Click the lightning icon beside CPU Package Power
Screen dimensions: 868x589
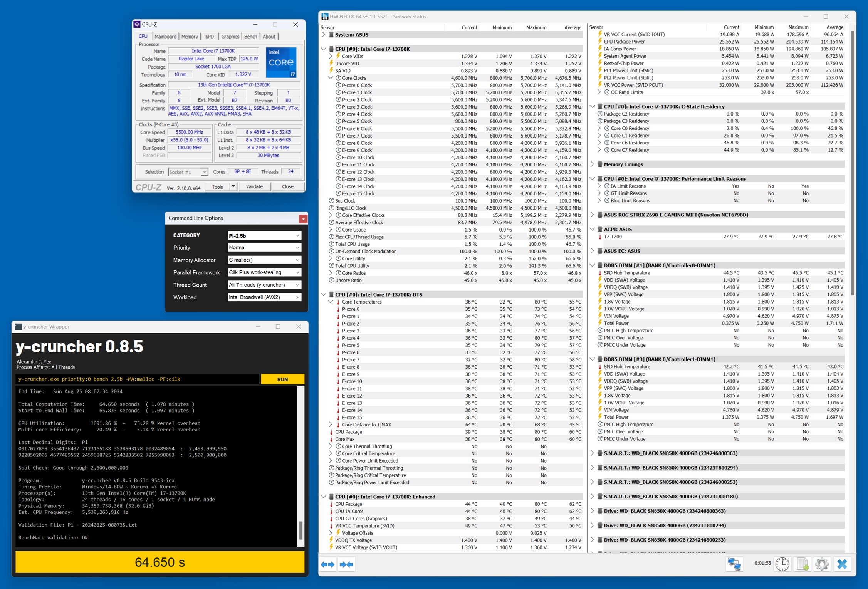[600, 42]
